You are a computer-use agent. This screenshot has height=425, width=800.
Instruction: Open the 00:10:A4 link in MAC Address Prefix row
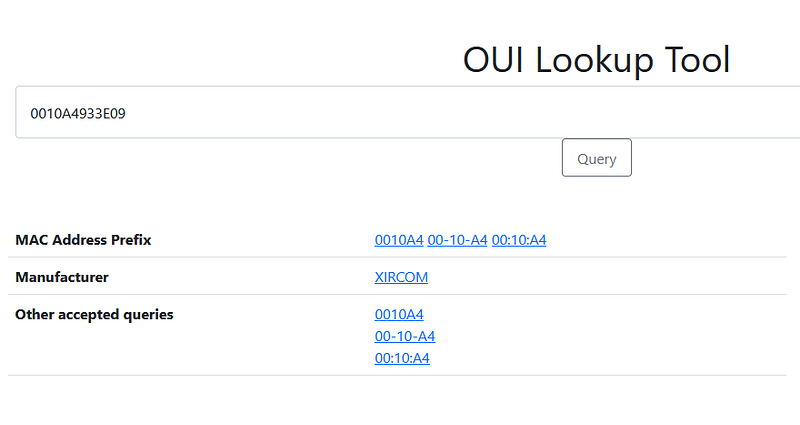coord(519,240)
